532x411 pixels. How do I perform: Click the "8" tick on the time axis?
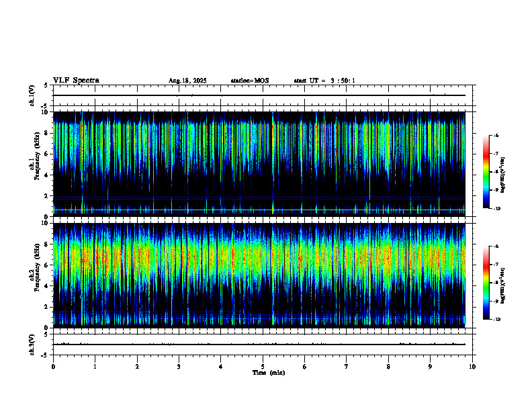(x=388, y=367)
